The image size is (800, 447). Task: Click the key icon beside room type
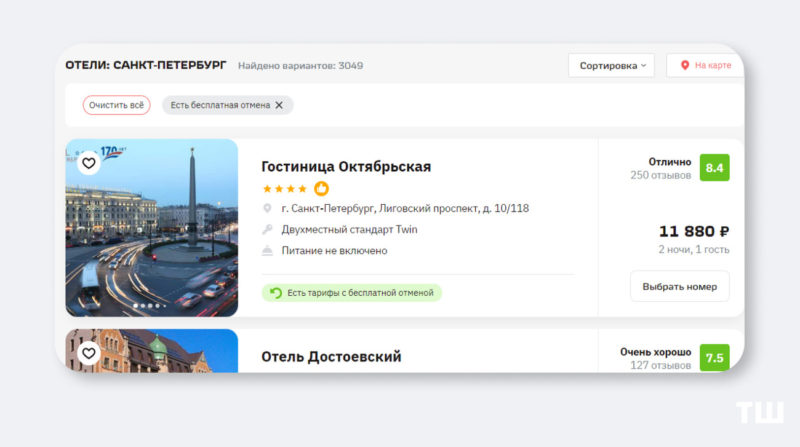coord(267,230)
